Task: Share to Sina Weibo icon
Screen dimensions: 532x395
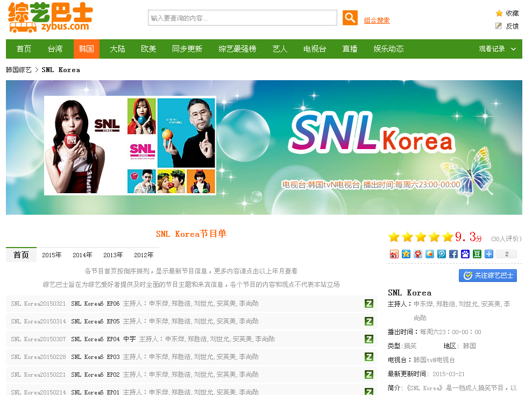Action: (394, 254)
